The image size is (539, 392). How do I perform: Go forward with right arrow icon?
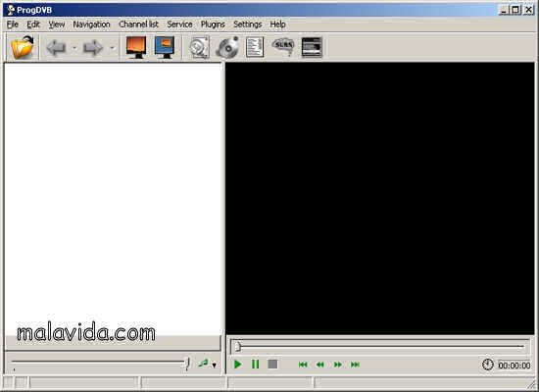tap(93, 47)
